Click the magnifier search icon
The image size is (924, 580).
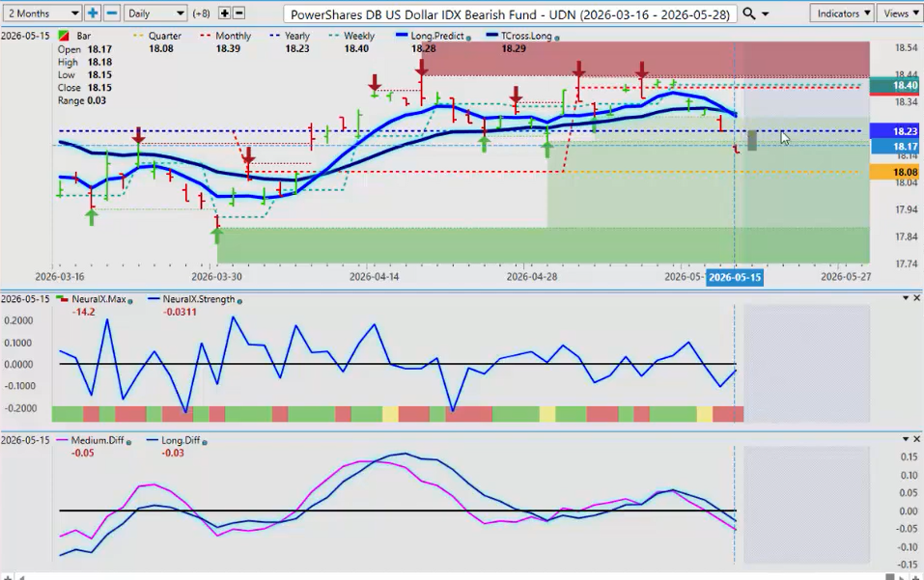pyautogui.click(x=749, y=13)
